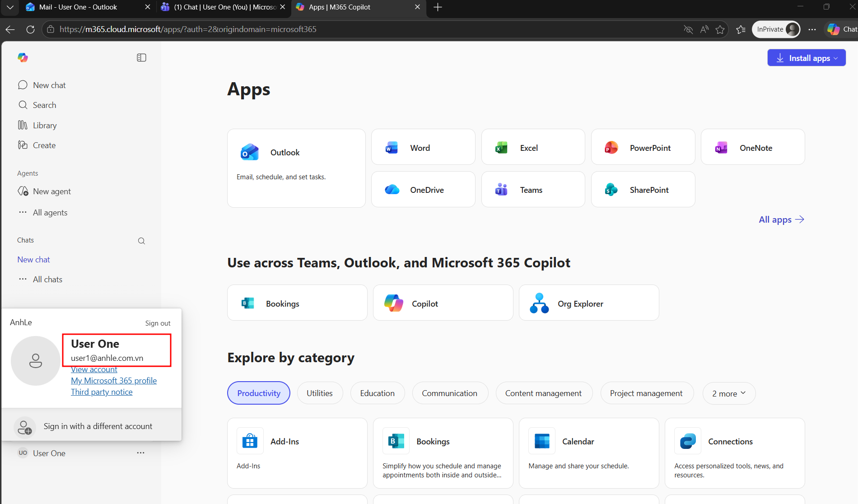Open the Install apps dropdown

coord(807,58)
